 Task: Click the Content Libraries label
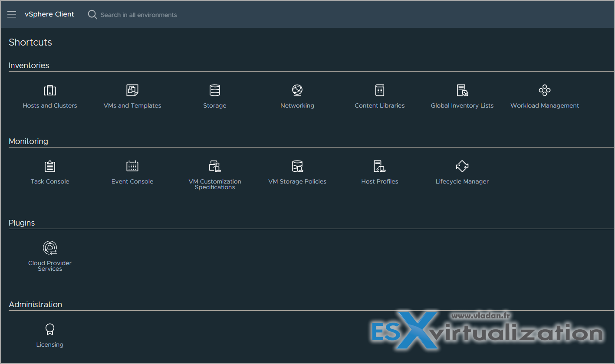[380, 105]
